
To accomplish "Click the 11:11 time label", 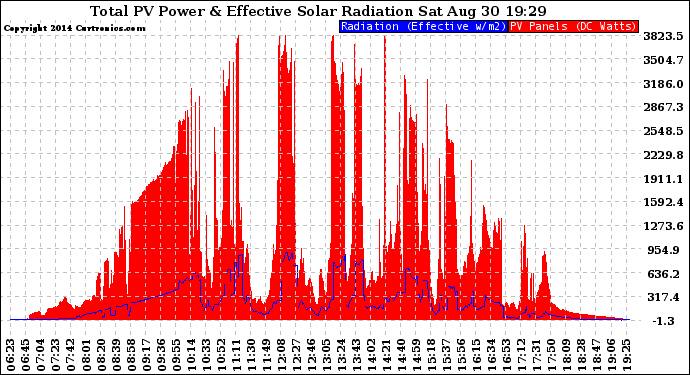I will 236,354.
